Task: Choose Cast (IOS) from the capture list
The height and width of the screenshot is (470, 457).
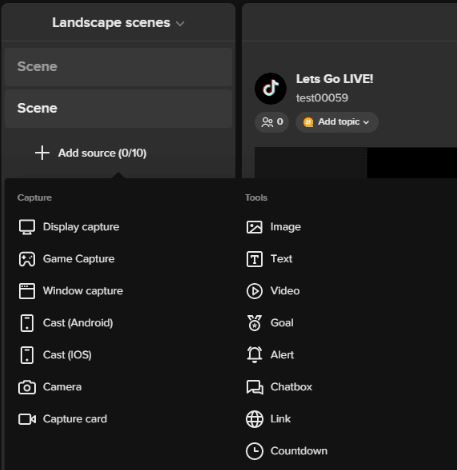Action: [x=56, y=355]
